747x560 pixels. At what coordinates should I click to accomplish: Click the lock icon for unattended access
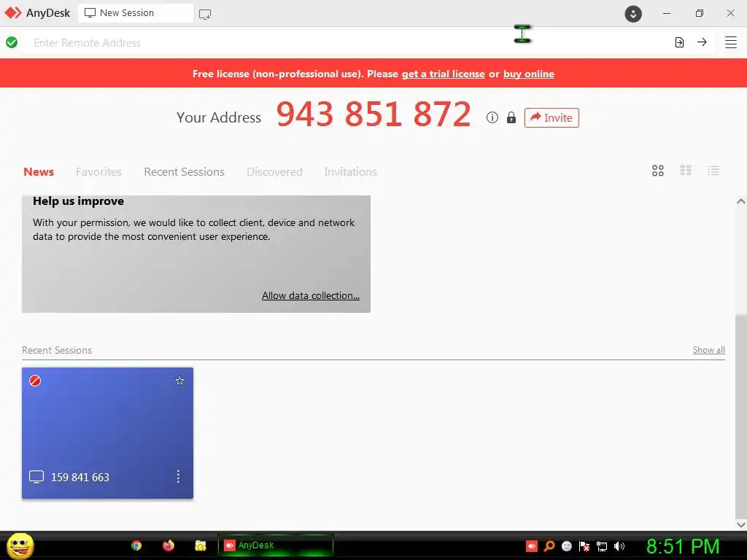point(511,117)
